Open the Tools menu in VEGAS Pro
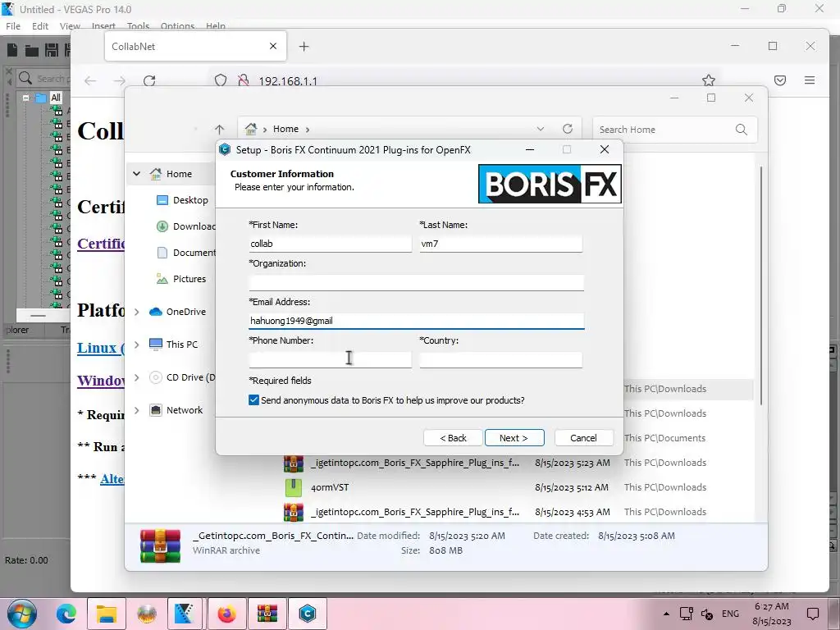 coord(138,25)
